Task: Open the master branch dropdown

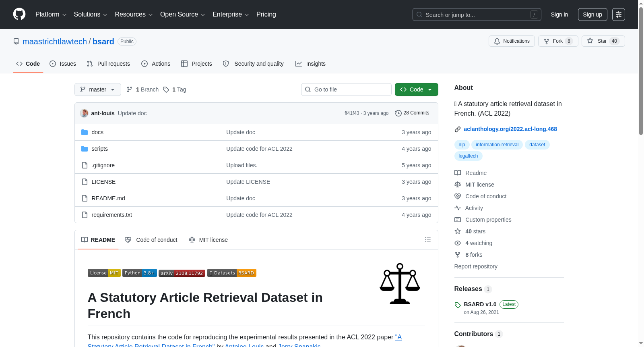Action: click(x=98, y=89)
